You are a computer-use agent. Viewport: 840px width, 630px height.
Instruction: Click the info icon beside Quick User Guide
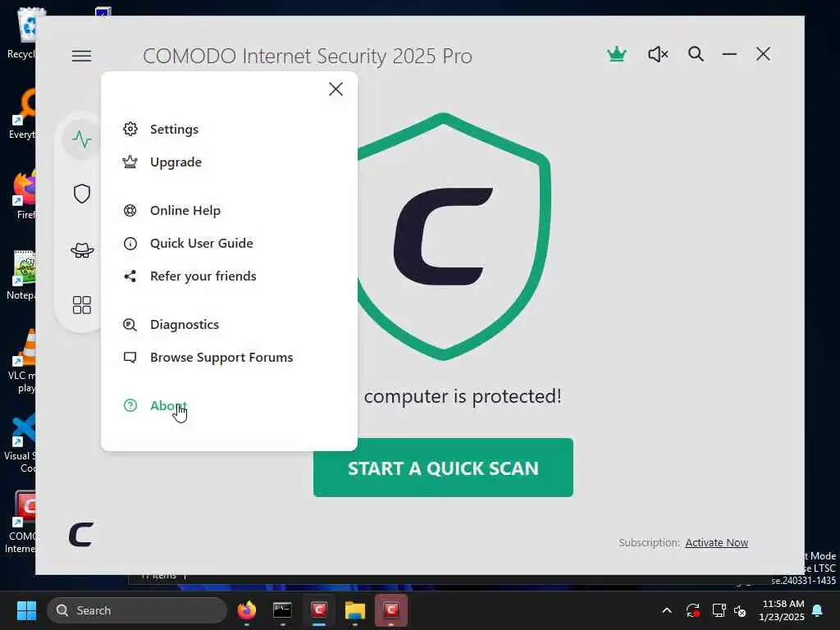point(130,244)
